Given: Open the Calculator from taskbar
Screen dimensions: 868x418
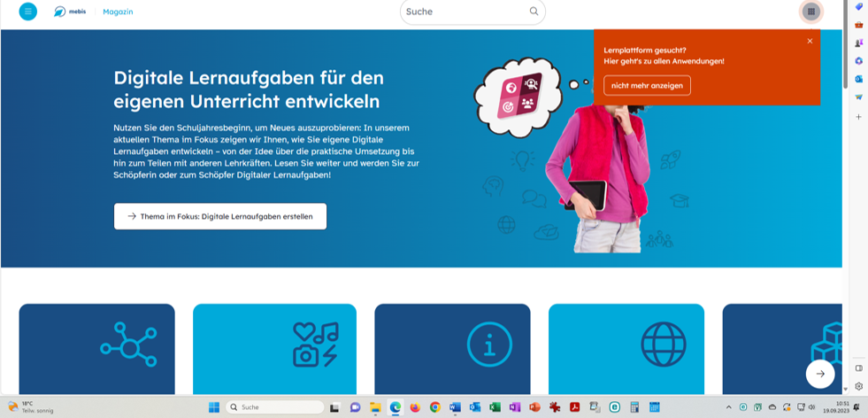Looking at the screenshot, I should tap(634, 407).
